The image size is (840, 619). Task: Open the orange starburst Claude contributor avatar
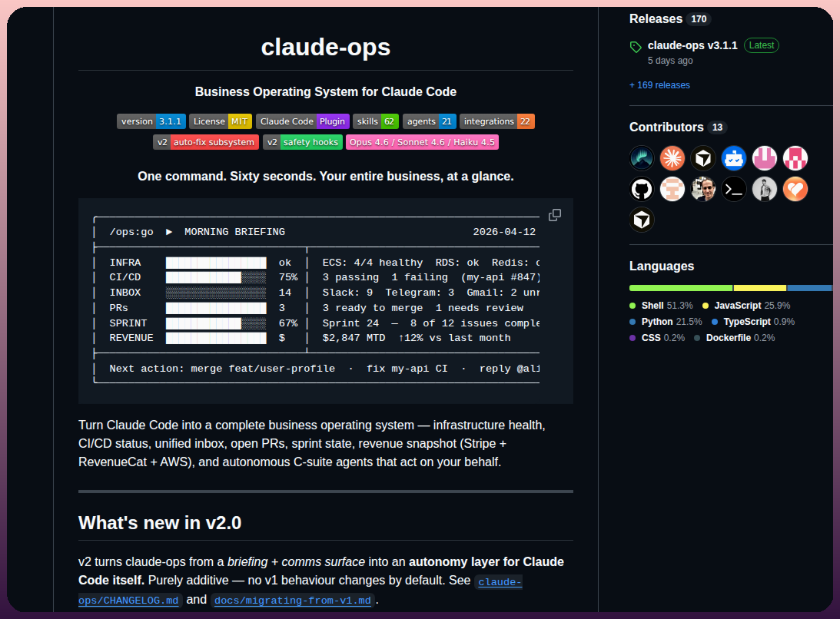pos(672,158)
